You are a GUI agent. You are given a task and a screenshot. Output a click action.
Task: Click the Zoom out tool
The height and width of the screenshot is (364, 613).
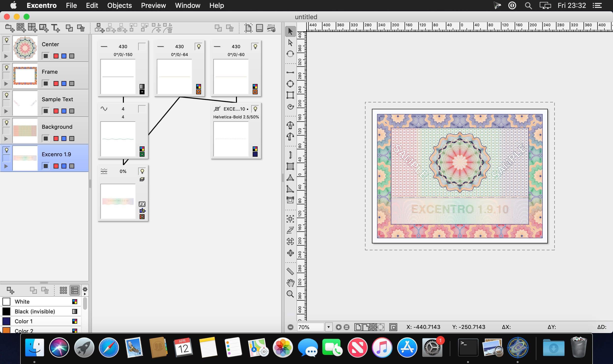coord(291,327)
